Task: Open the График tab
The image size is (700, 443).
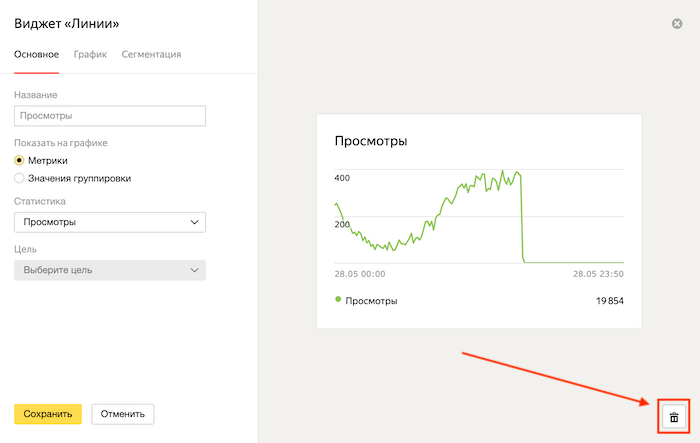Action: pos(90,54)
